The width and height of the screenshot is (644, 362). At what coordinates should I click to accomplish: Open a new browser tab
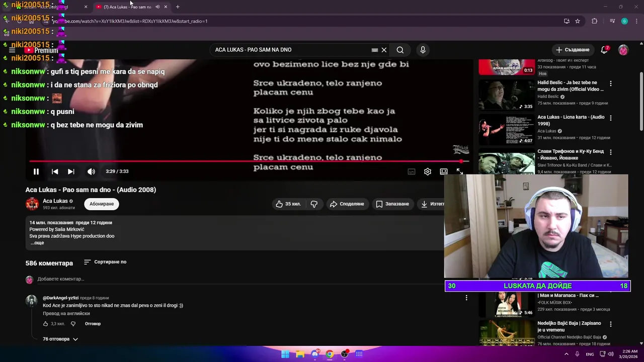coord(178,7)
